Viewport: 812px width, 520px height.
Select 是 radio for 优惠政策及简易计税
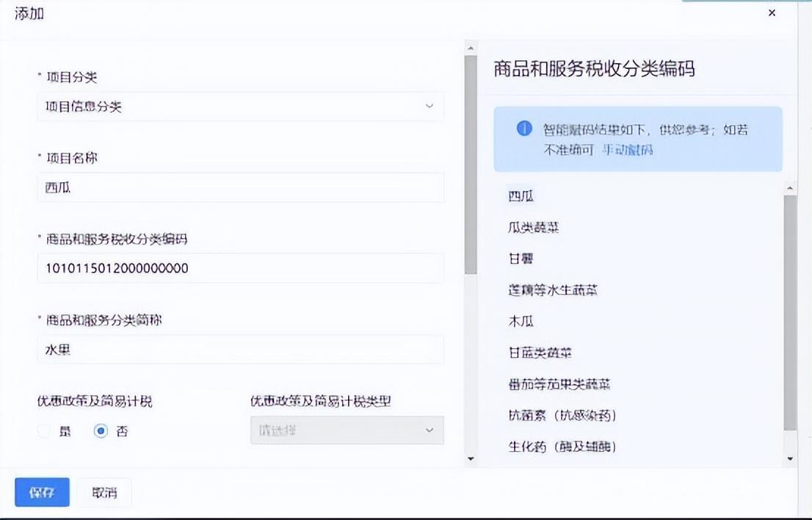pyautogui.click(x=45, y=431)
